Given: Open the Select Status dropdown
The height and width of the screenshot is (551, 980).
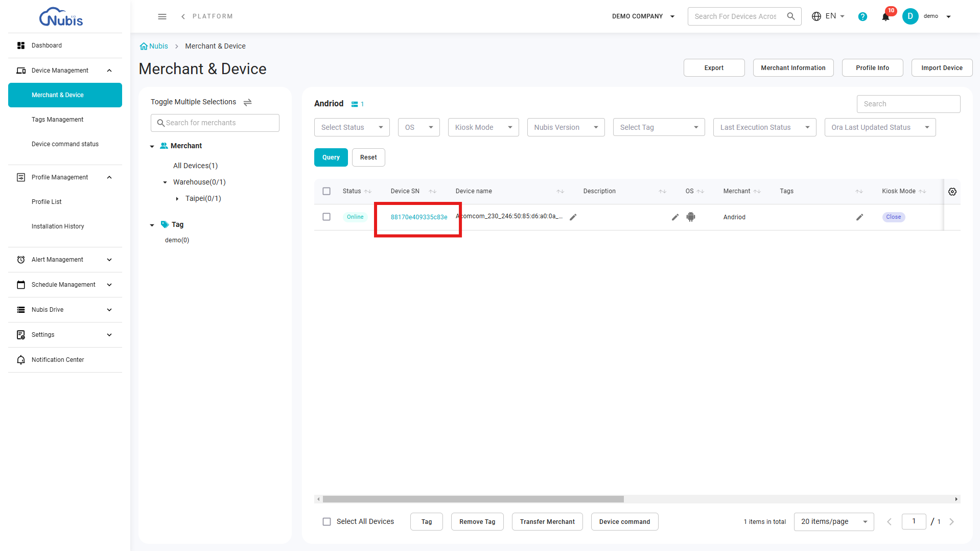Looking at the screenshot, I should [x=352, y=127].
